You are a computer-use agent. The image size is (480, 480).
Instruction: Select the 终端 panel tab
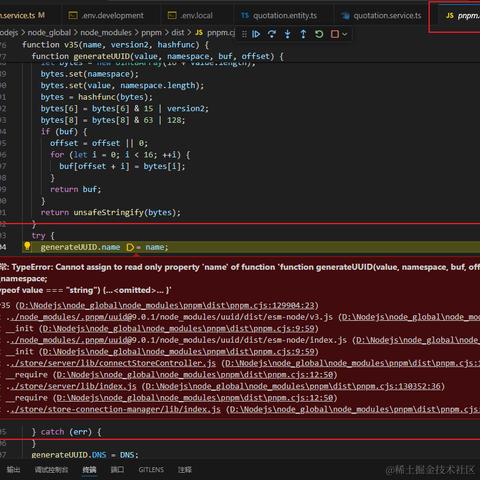89,469
